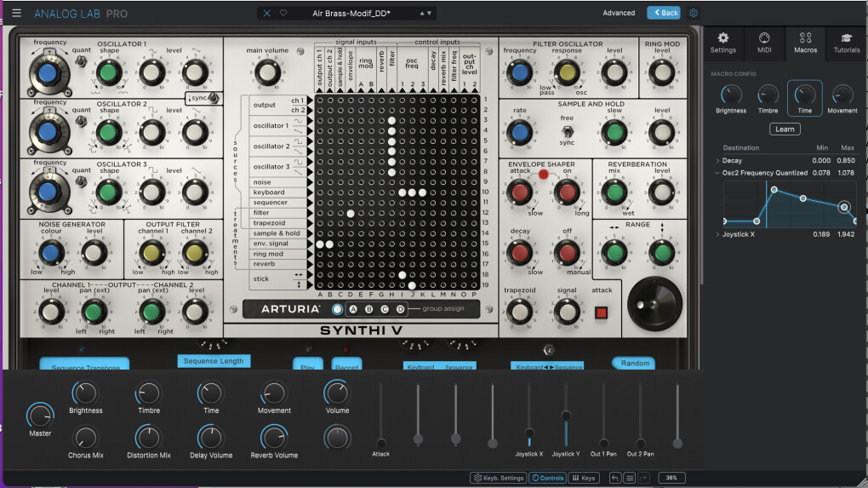The height and width of the screenshot is (488, 868).
Task: Select the Timbre macro in Macro Config
Action: tap(768, 99)
